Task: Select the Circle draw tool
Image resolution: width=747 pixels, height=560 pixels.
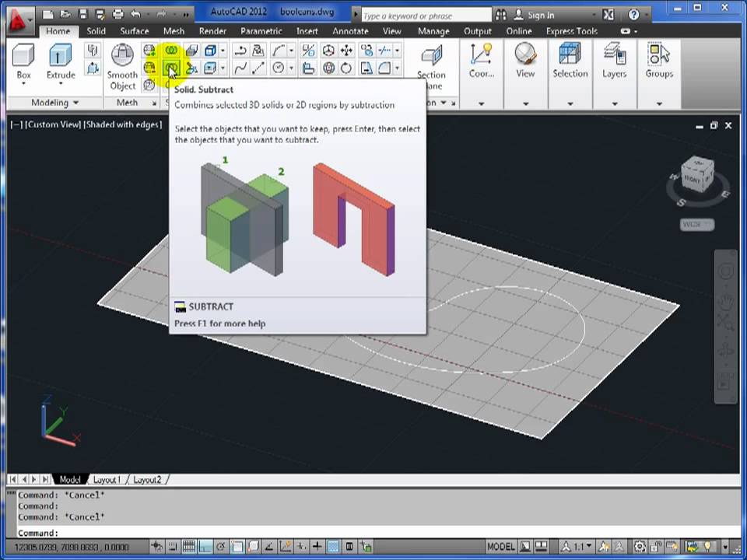Action: pos(278,68)
